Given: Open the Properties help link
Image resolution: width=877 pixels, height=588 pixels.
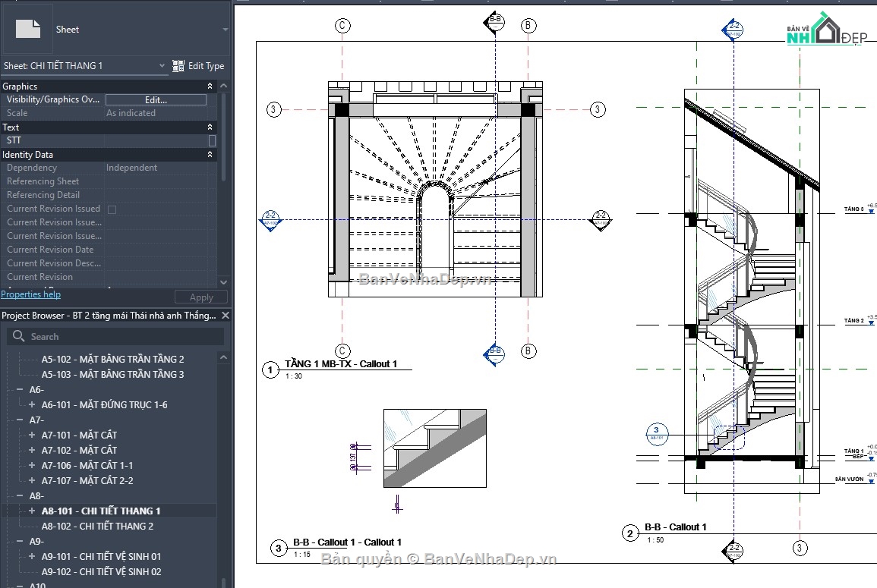Looking at the screenshot, I should click(31, 294).
